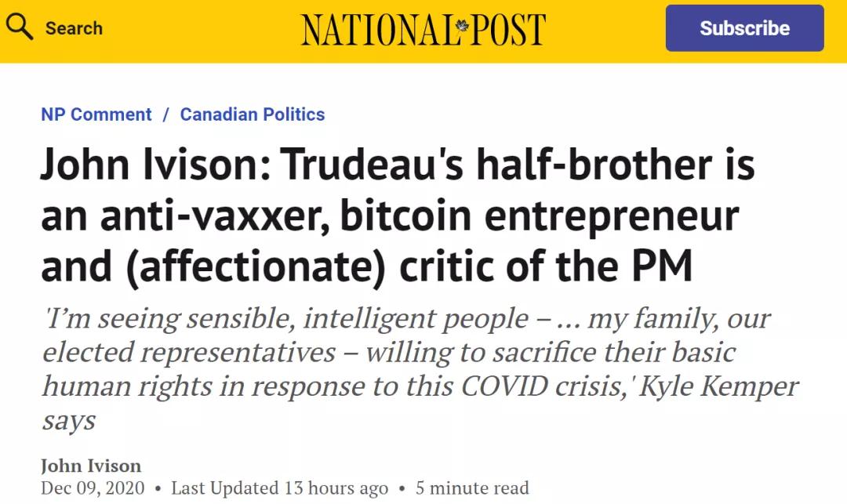Click the Search text label
Screen dimensions: 847x504
tap(74, 28)
